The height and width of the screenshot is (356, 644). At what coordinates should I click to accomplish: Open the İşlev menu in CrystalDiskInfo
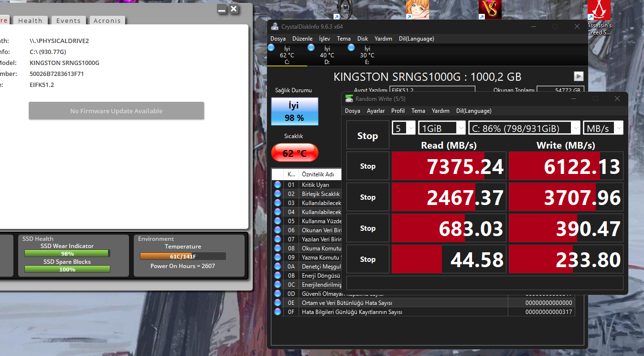click(x=324, y=39)
